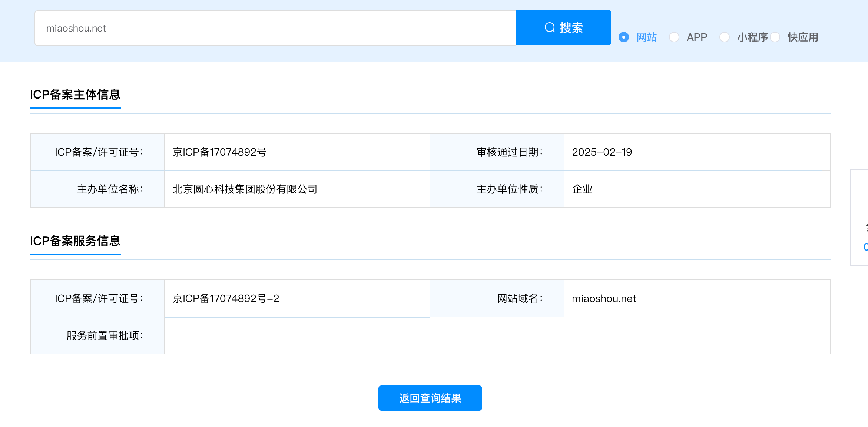Select the APP radio option
868x427 pixels.
(674, 37)
